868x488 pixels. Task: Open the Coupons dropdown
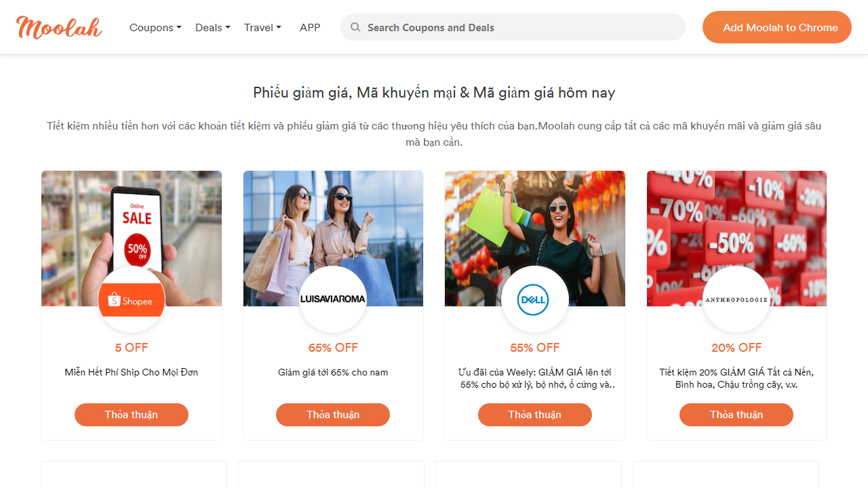coord(155,27)
